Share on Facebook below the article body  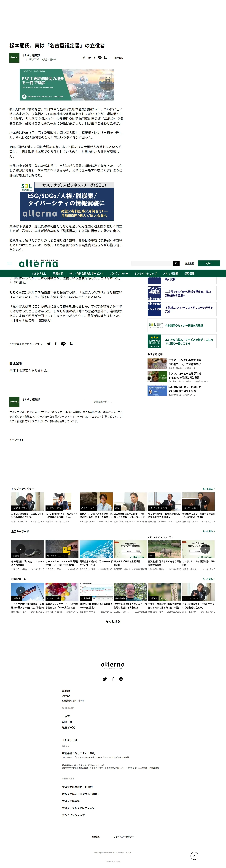56,344
